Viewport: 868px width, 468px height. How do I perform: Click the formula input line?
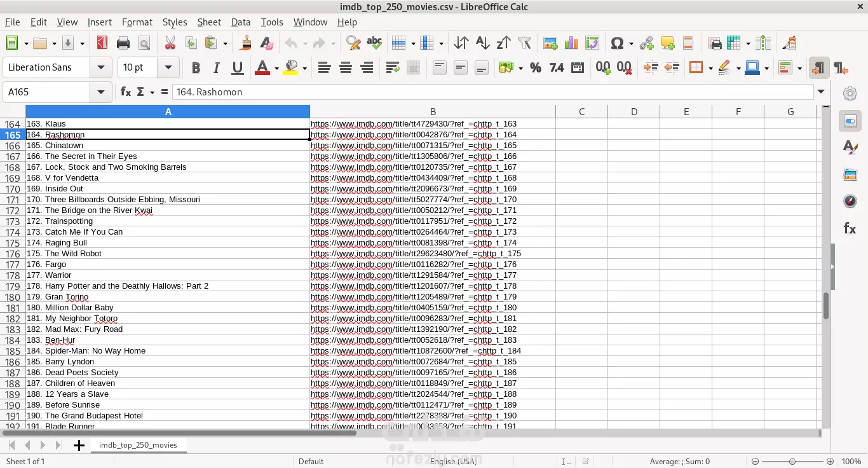[x=493, y=92]
